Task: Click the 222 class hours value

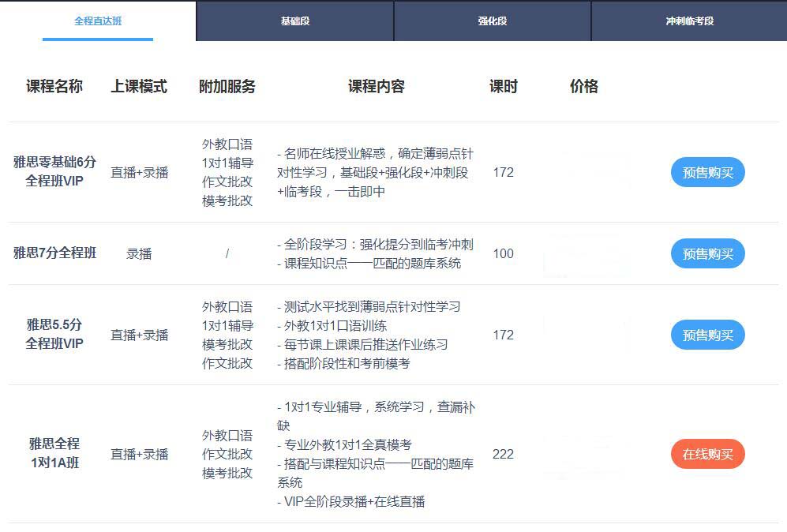Action: click(503, 454)
